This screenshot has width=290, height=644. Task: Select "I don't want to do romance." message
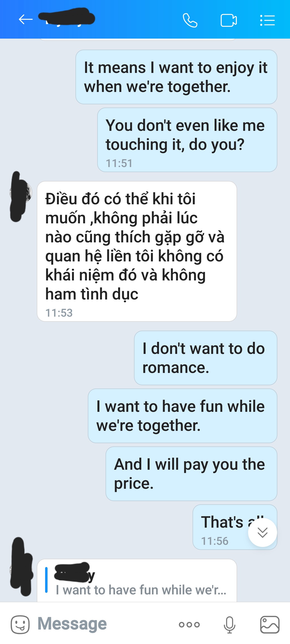point(206,358)
